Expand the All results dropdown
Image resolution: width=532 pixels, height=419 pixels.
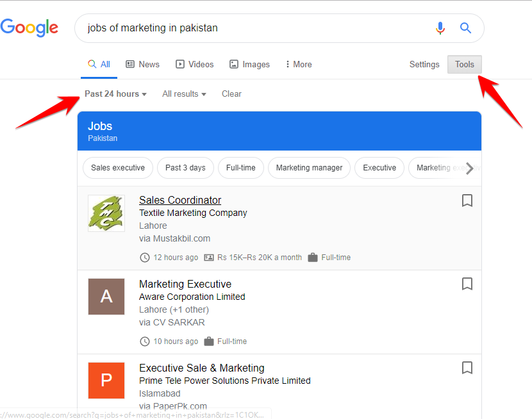pyautogui.click(x=184, y=94)
